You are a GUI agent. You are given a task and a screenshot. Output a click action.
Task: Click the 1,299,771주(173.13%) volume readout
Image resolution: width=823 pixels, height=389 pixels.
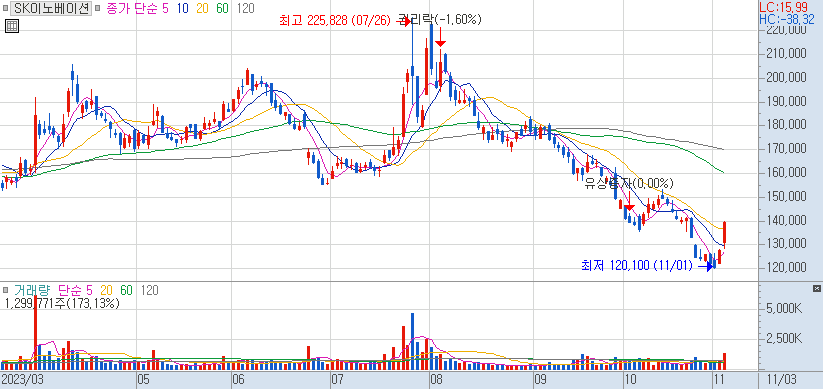[x=62, y=303]
